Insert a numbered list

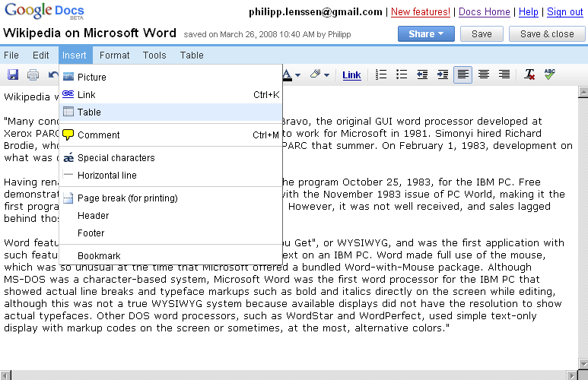(382, 74)
